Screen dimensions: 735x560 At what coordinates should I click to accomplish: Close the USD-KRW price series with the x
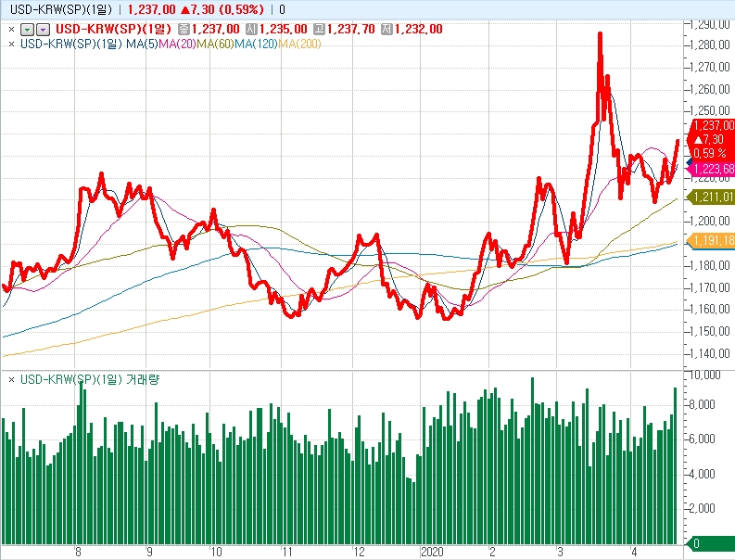(x=11, y=30)
